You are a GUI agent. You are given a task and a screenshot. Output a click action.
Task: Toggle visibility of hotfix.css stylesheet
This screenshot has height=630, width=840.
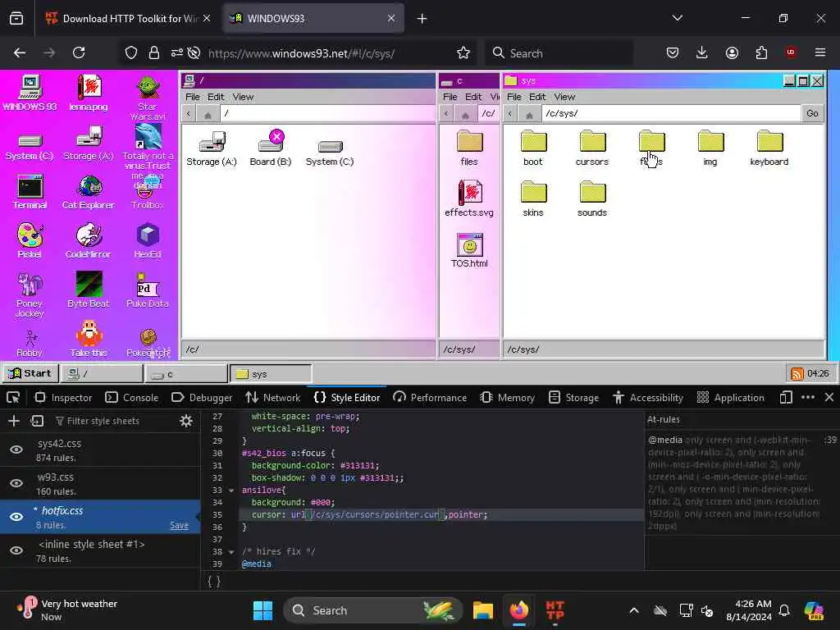click(x=16, y=517)
